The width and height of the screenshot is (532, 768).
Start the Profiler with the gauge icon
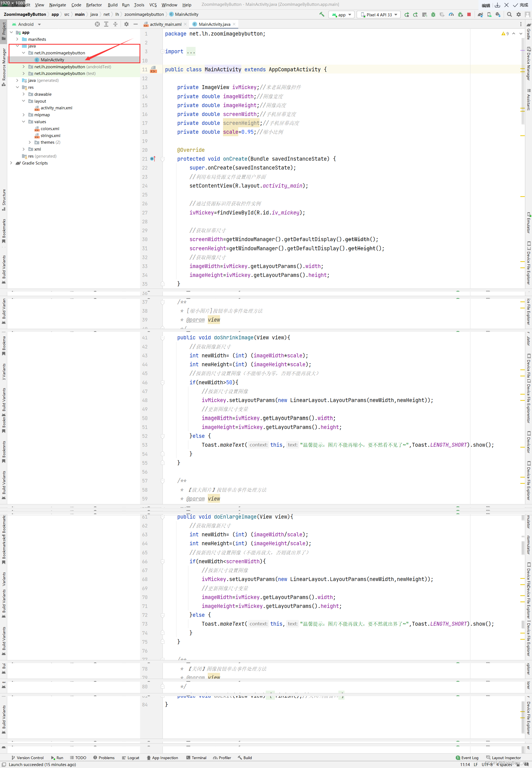(x=451, y=14)
